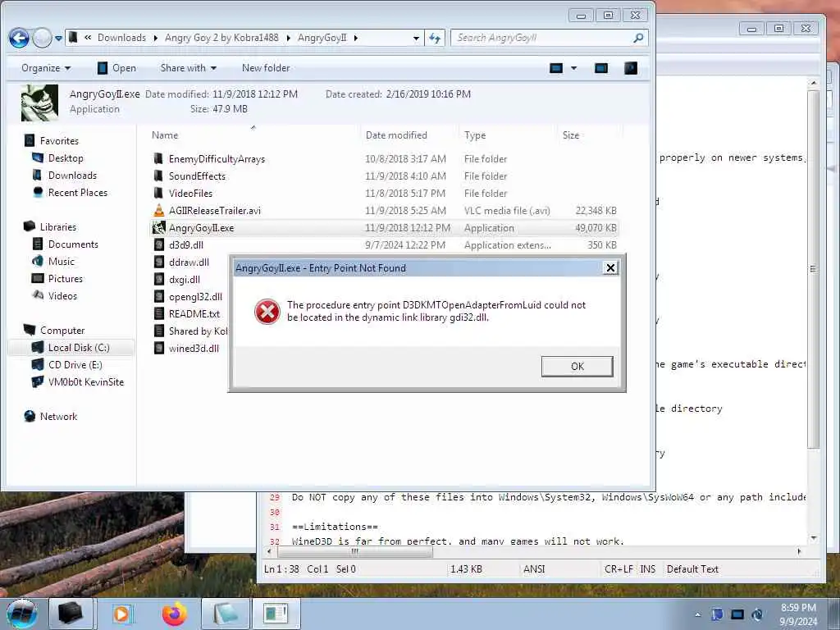
Task: Select Recent Places in navigation pane
Action: coord(78,192)
